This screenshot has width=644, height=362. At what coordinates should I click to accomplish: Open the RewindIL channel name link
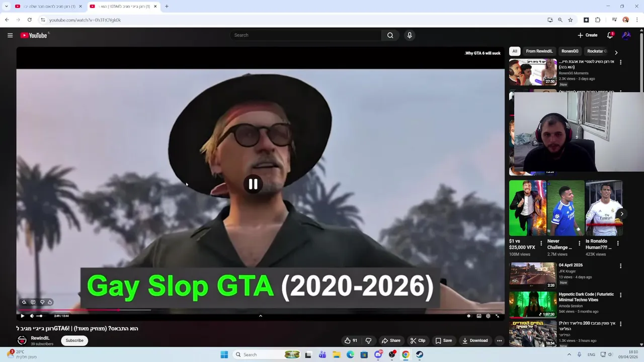[x=40, y=338]
